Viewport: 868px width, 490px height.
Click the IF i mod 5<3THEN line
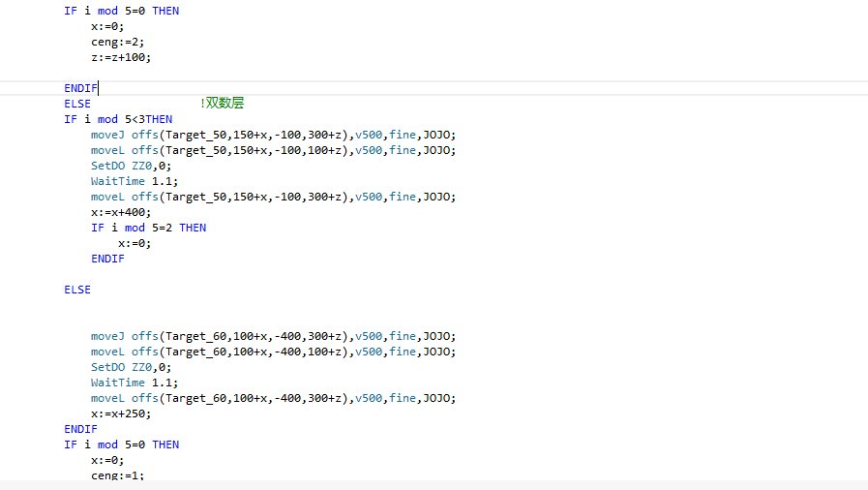click(118, 119)
